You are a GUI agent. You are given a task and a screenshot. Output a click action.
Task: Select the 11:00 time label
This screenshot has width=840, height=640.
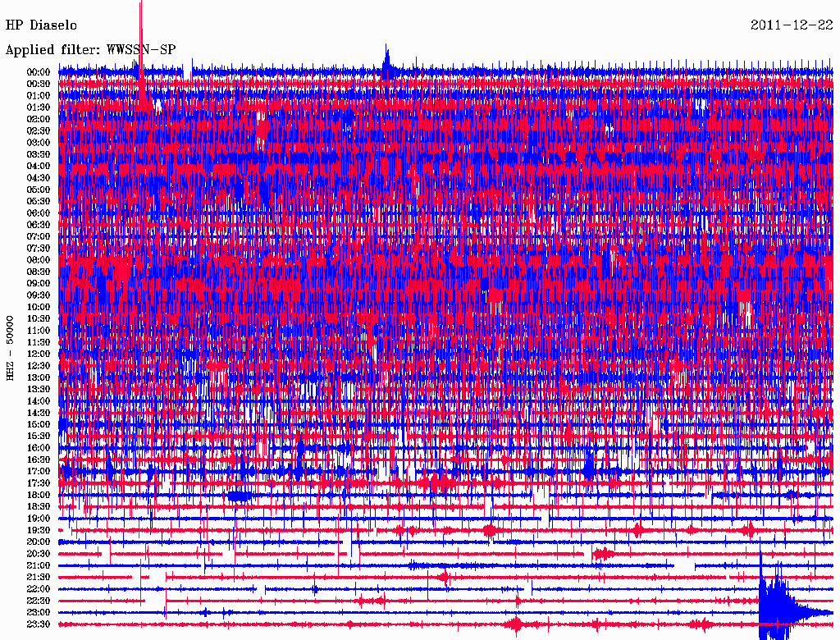pos(39,331)
